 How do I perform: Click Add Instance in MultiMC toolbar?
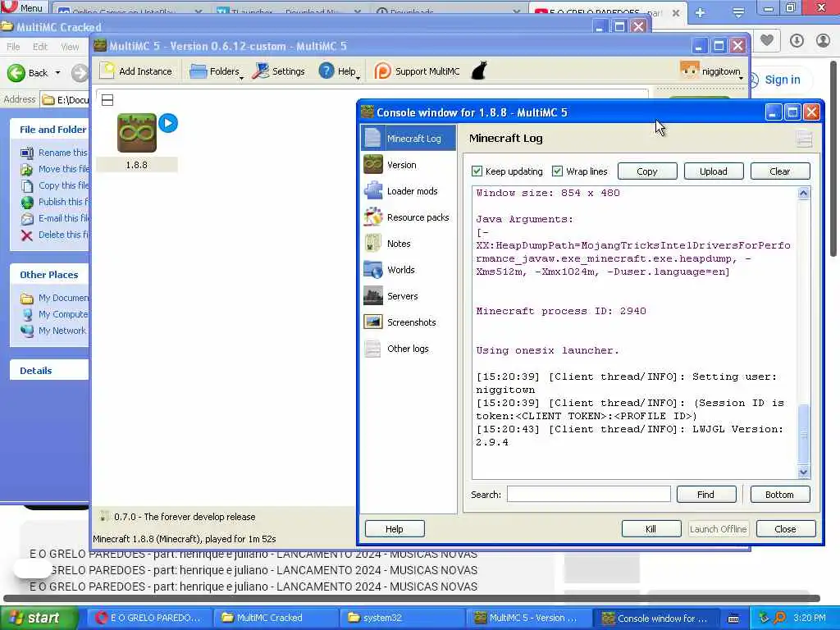pyautogui.click(x=137, y=71)
